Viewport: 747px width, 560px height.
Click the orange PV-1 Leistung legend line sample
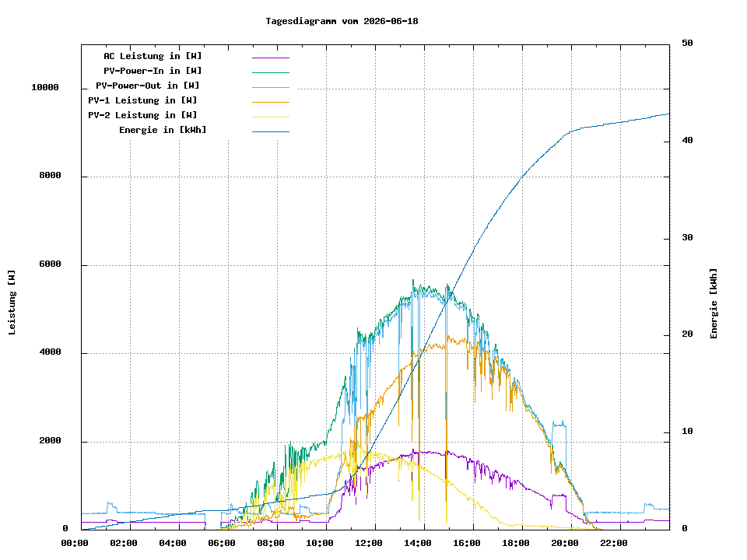271,102
